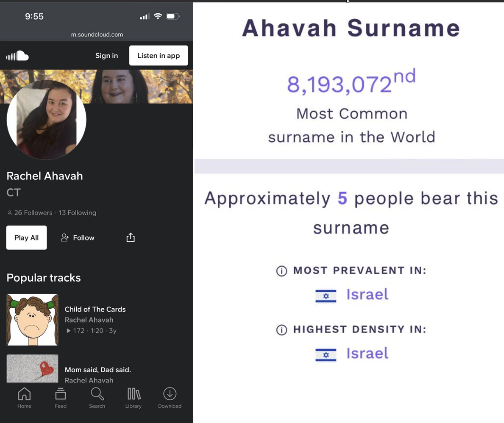Open the Search tab
504x423 pixels.
pos(97,398)
